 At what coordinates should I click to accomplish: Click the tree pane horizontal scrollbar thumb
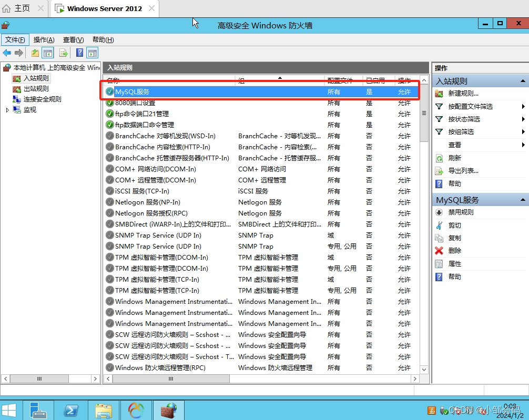pyautogui.click(x=39, y=379)
